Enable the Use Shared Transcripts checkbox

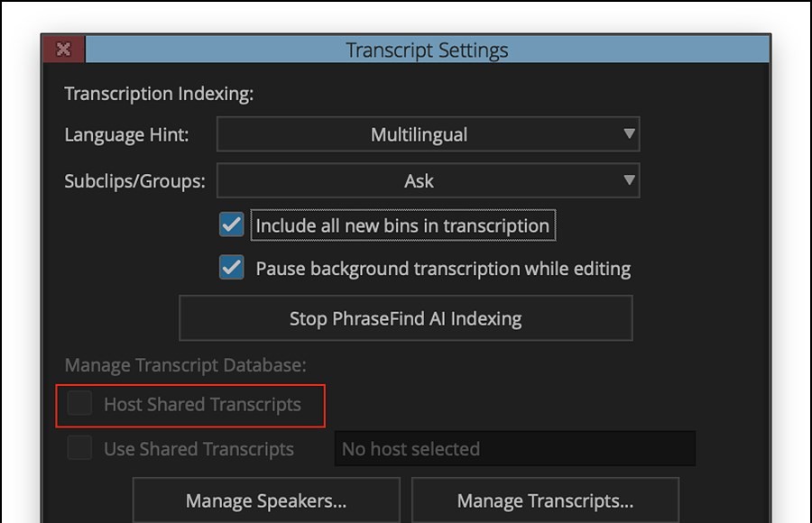click(x=80, y=448)
